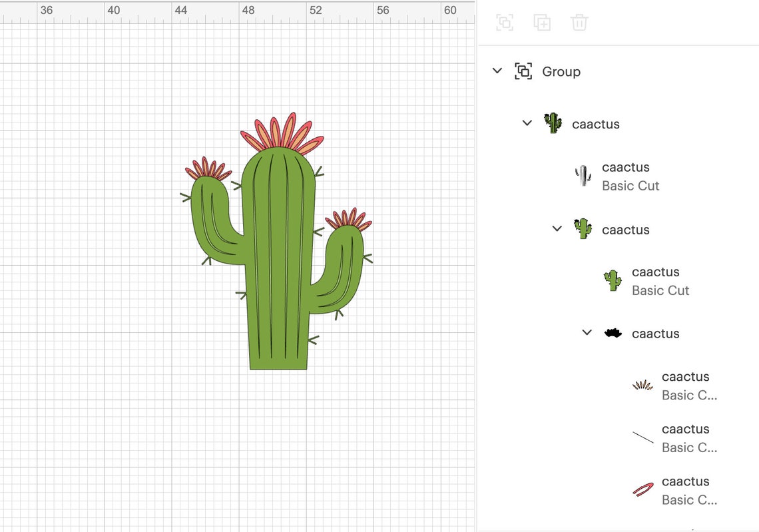
Task: Click the 48 mark on the top ruler
Action: pos(248,10)
